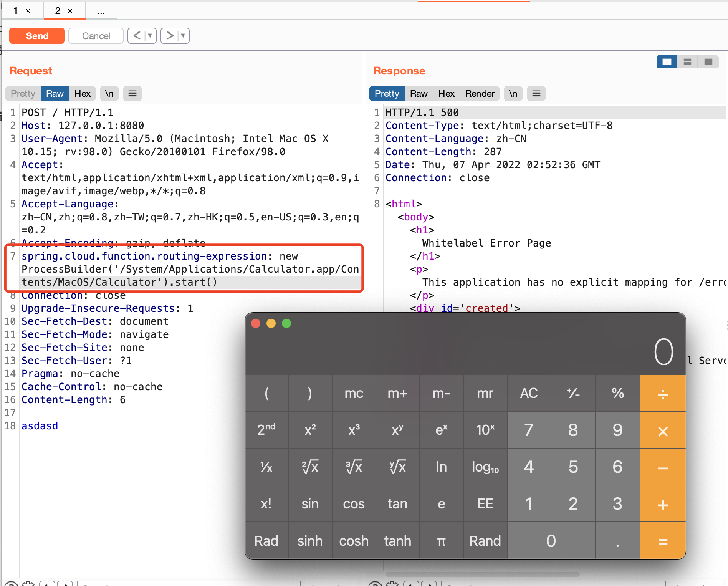Click the factorial x! key
The image size is (728, 586).
[266, 503]
